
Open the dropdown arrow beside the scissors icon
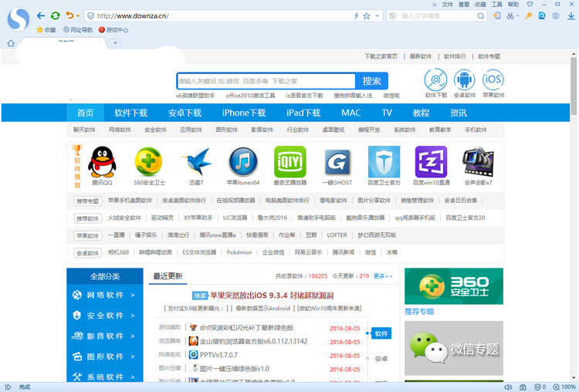pos(517,16)
